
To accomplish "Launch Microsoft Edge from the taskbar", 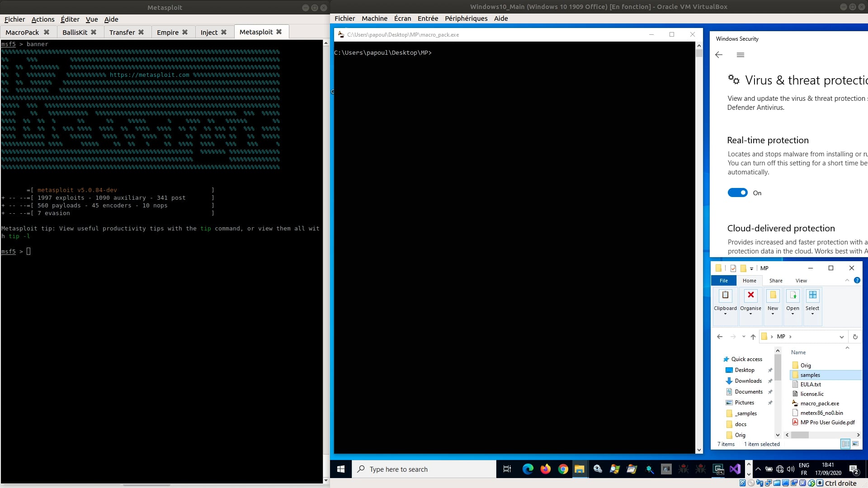I will 528,469.
